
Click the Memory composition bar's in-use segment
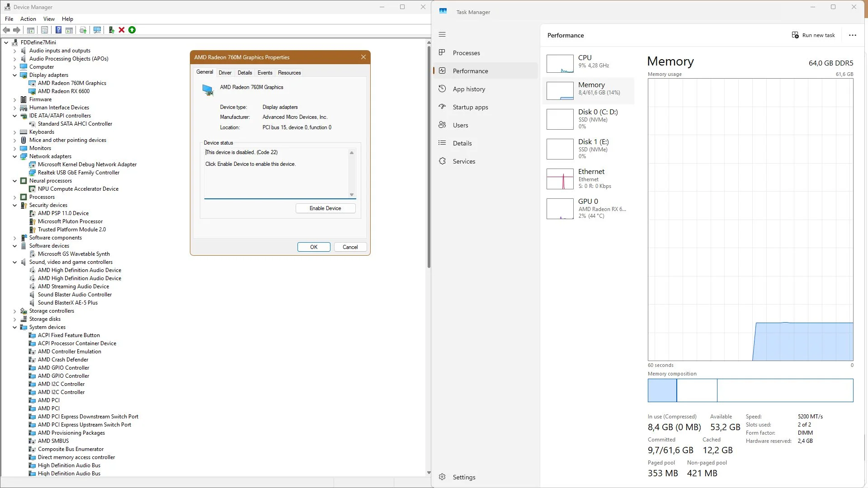pos(662,390)
